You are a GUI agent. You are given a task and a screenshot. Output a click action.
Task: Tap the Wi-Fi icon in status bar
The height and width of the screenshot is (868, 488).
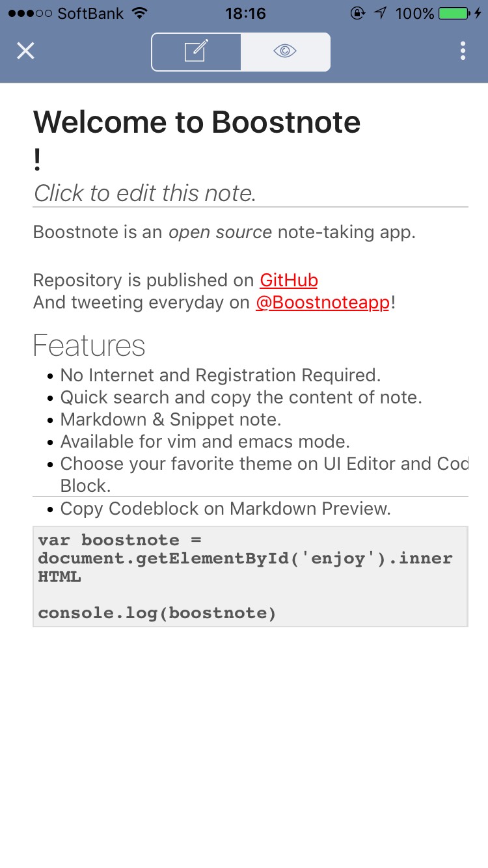(x=139, y=13)
